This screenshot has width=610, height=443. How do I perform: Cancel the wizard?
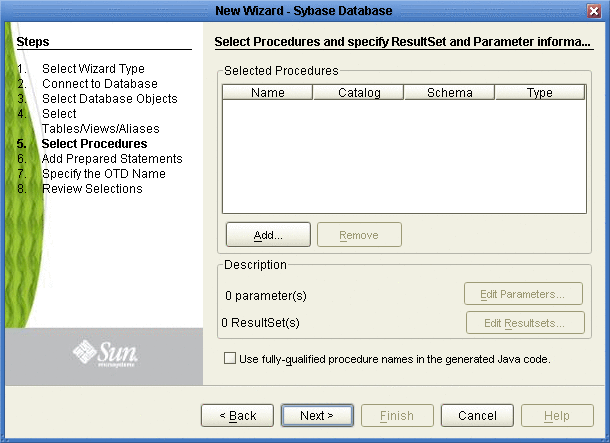(477, 415)
